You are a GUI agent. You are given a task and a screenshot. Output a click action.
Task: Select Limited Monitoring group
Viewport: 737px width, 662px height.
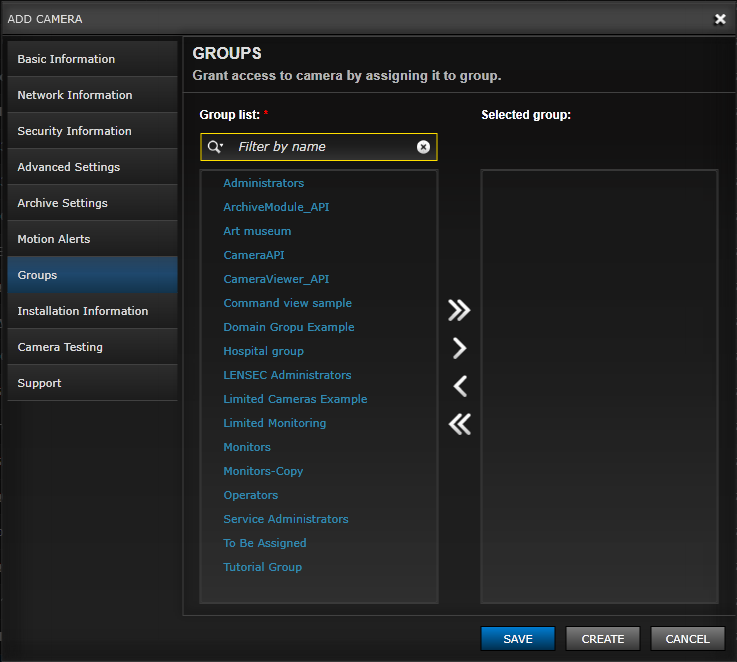[x=274, y=423]
